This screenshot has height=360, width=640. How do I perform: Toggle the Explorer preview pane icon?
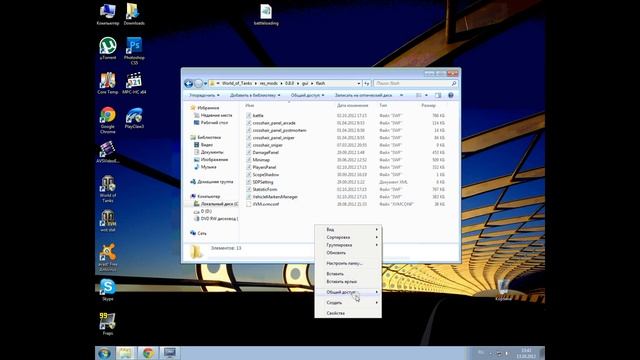tap(438, 95)
